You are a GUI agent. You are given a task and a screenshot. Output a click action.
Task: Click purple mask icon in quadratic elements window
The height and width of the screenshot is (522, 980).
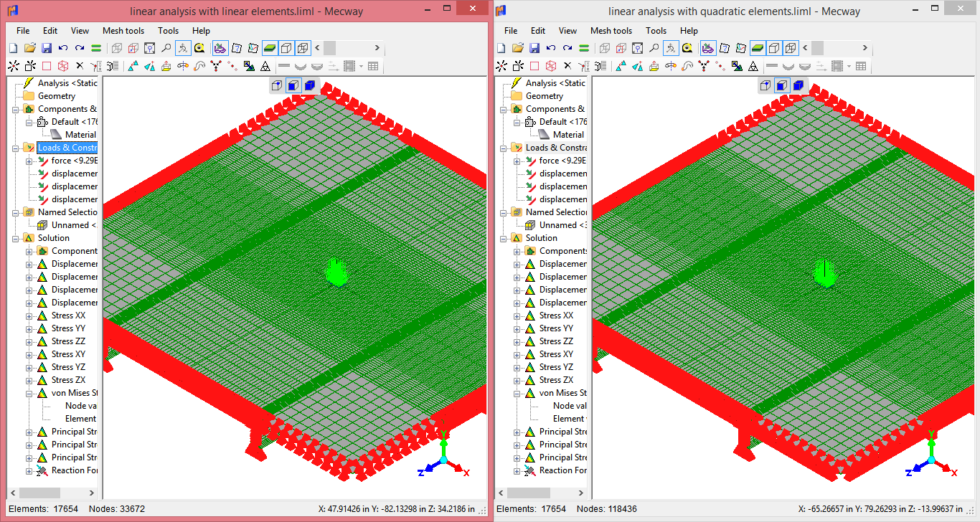(x=708, y=48)
